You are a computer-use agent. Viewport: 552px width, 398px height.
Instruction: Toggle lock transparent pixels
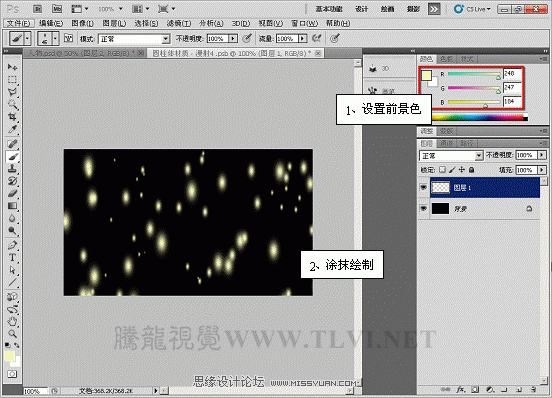442,170
